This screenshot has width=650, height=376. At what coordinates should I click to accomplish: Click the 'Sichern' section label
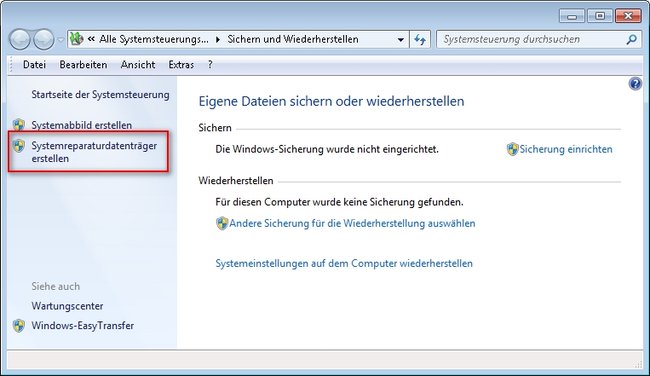[215, 128]
